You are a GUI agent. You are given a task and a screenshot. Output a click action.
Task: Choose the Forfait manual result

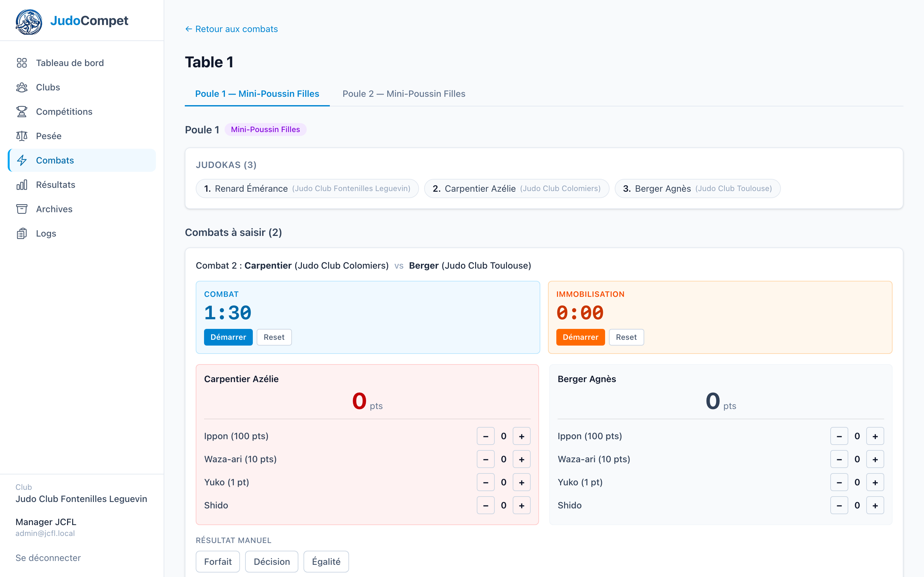pyautogui.click(x=218, y=562)
